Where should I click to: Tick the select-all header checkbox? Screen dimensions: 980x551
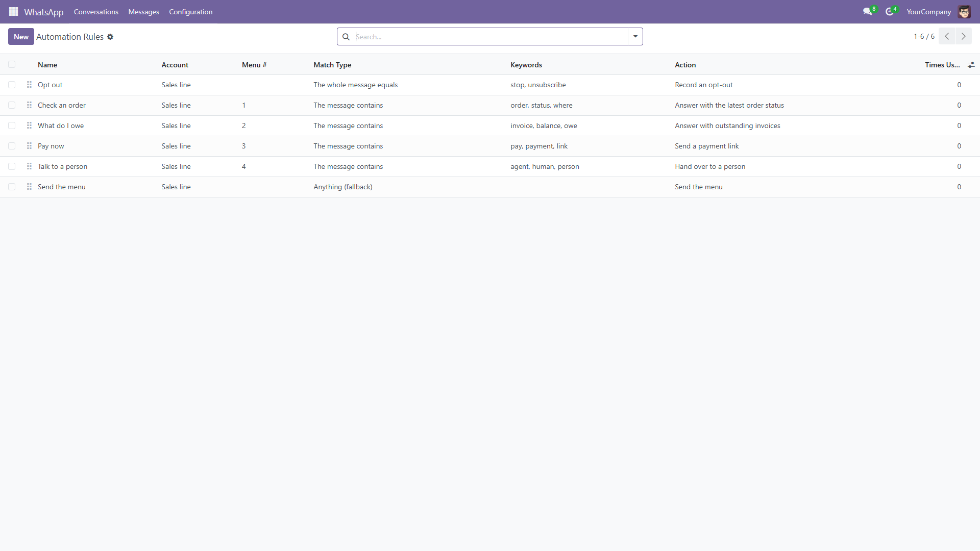(x=12, y=64)
